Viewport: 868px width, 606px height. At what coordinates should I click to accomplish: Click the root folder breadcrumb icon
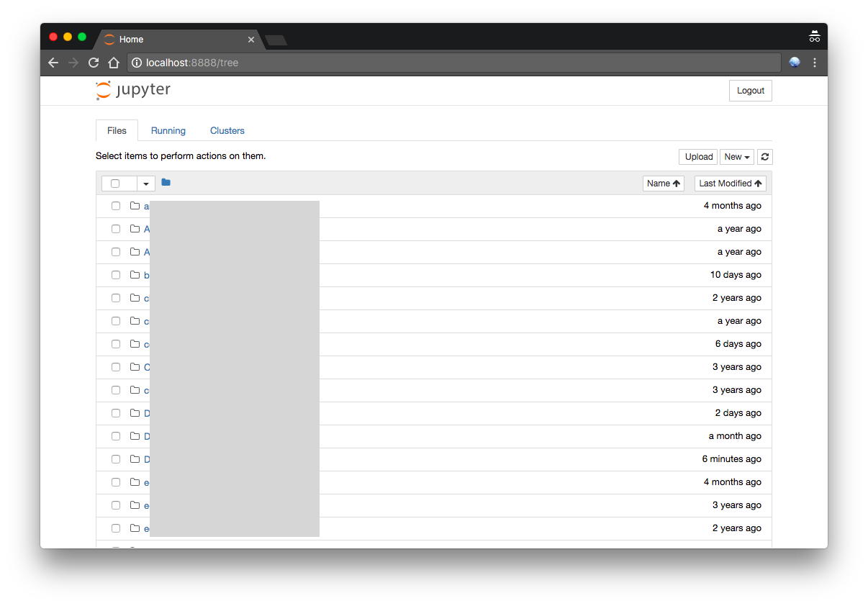pos(166,183)
